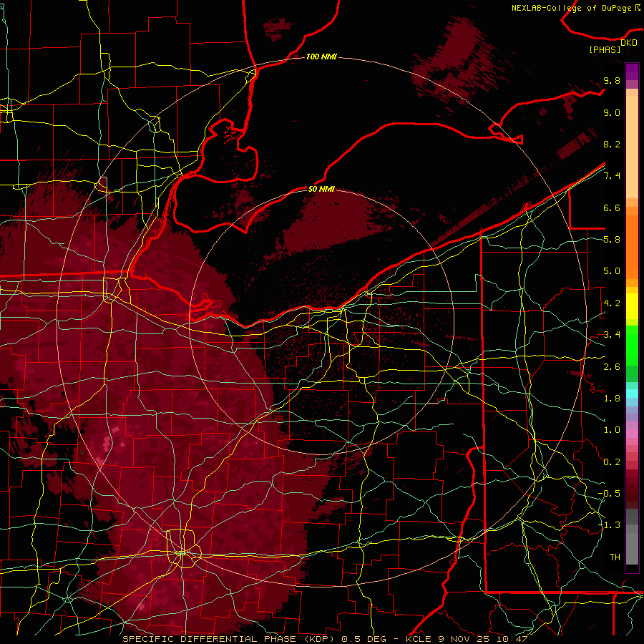The height and width of the screenshot is (644, 644).
Task: Select the 1.0 legend value
Action: coord(612,430)
